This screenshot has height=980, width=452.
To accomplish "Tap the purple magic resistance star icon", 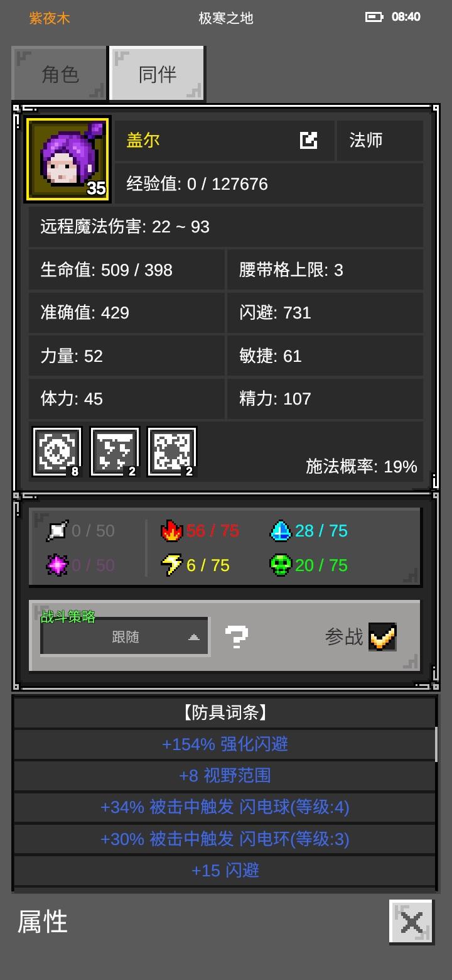I will 57,565.
